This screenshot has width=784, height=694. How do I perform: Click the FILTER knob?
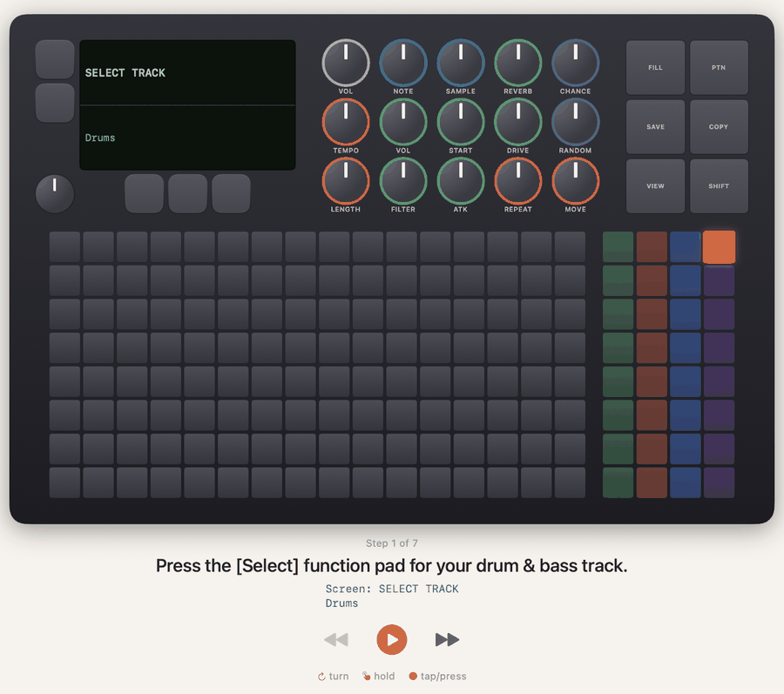click(403, 181)
